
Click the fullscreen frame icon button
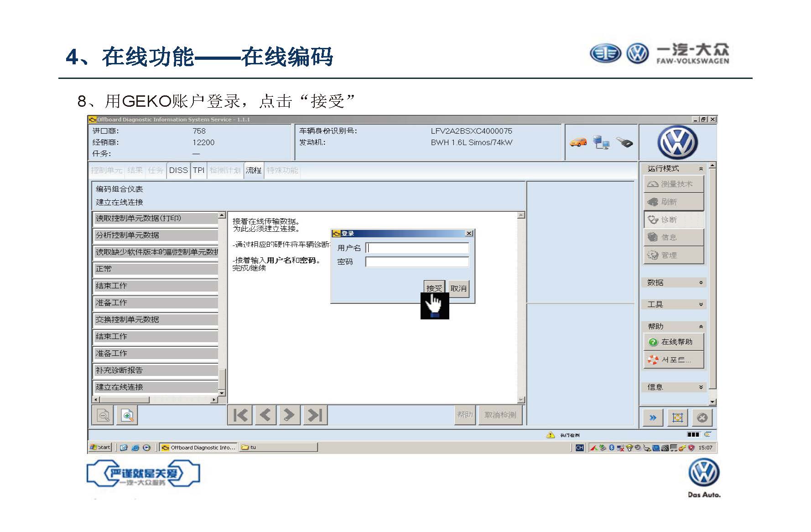[x=677, y=417]
